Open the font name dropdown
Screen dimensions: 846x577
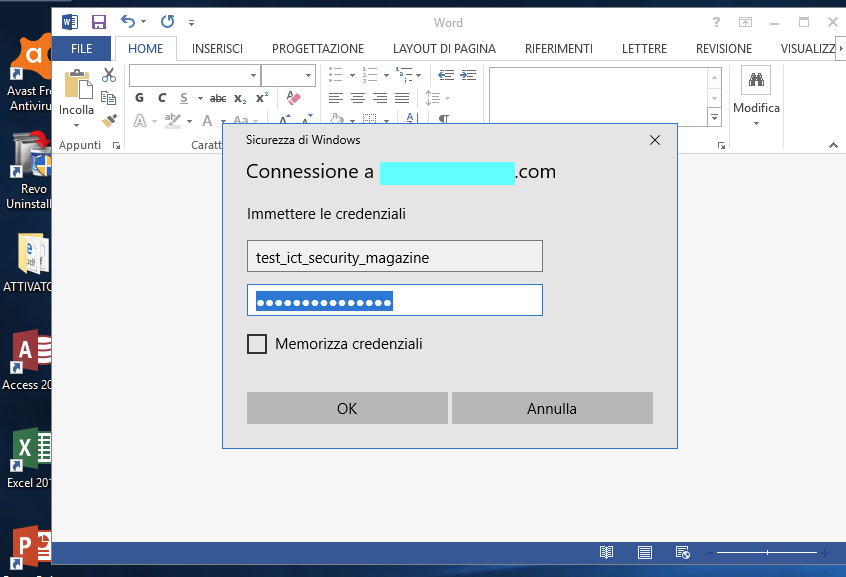253,76
